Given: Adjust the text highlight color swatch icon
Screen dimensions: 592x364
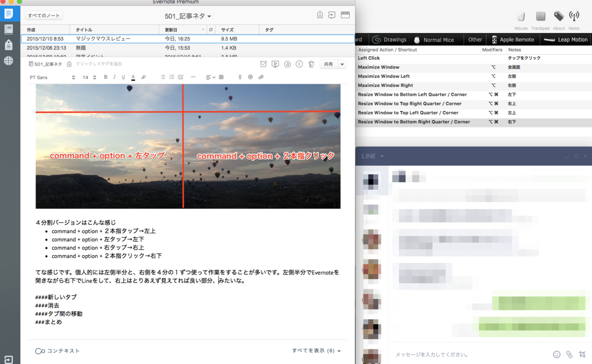Looking at the screenshot, I should tap(133, 77).
